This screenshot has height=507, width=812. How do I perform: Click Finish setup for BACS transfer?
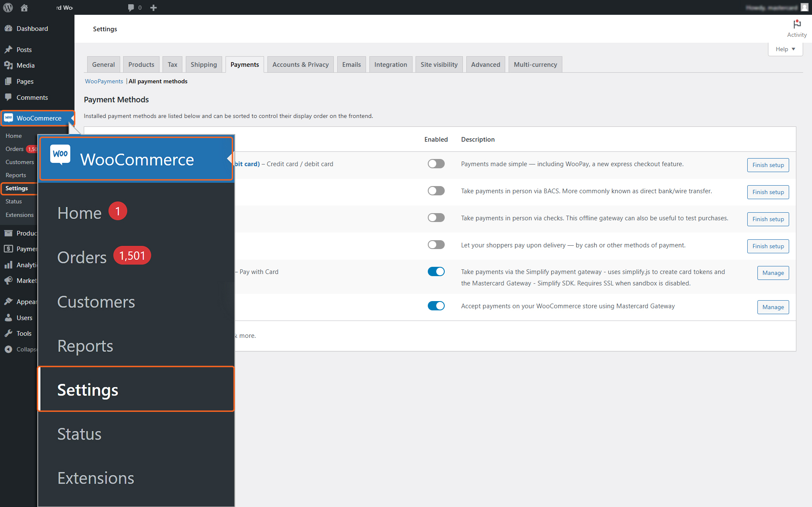[x=768, y=192]
